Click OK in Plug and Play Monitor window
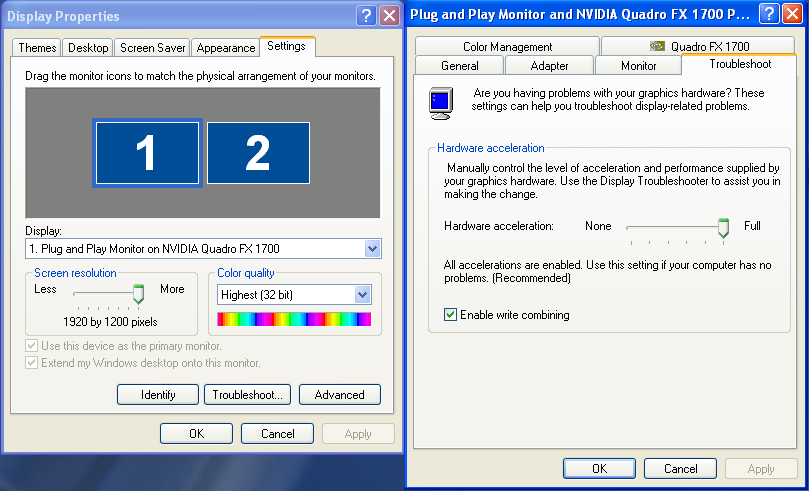The height and width of the screenshot is (491, 809). 600,468
